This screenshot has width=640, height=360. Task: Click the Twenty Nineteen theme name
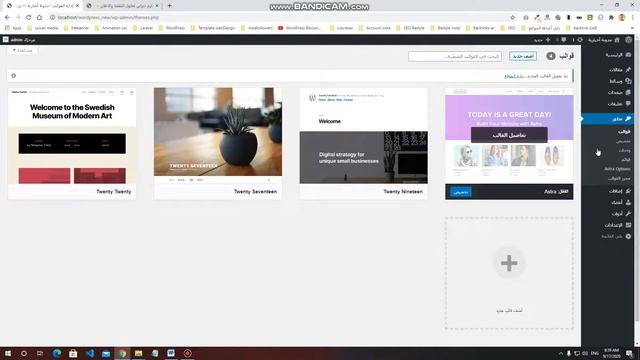click(403, 191)
